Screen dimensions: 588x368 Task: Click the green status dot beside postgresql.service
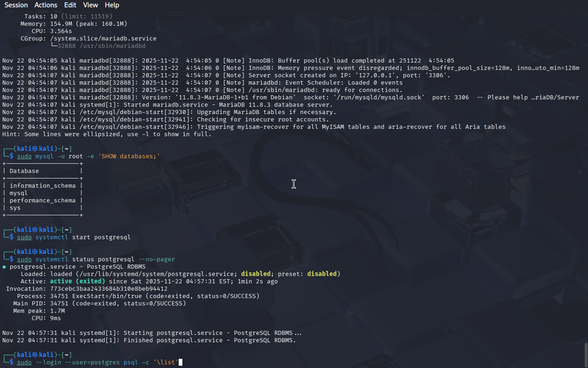coord(4,267)
